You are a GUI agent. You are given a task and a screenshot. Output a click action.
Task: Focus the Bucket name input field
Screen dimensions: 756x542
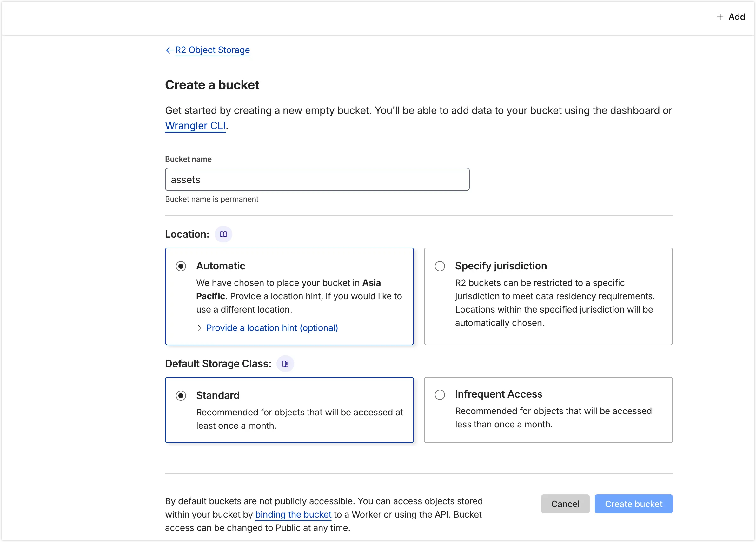[317, 180]
